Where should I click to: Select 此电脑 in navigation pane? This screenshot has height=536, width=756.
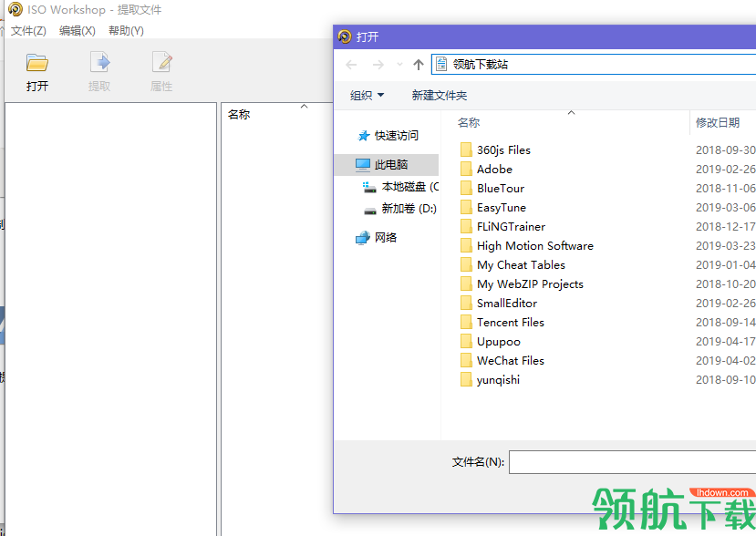pyautogui.click(x=391, y=165)
